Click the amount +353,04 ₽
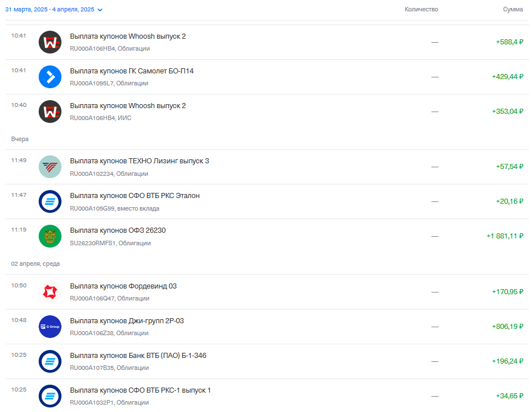 [508, 112]
